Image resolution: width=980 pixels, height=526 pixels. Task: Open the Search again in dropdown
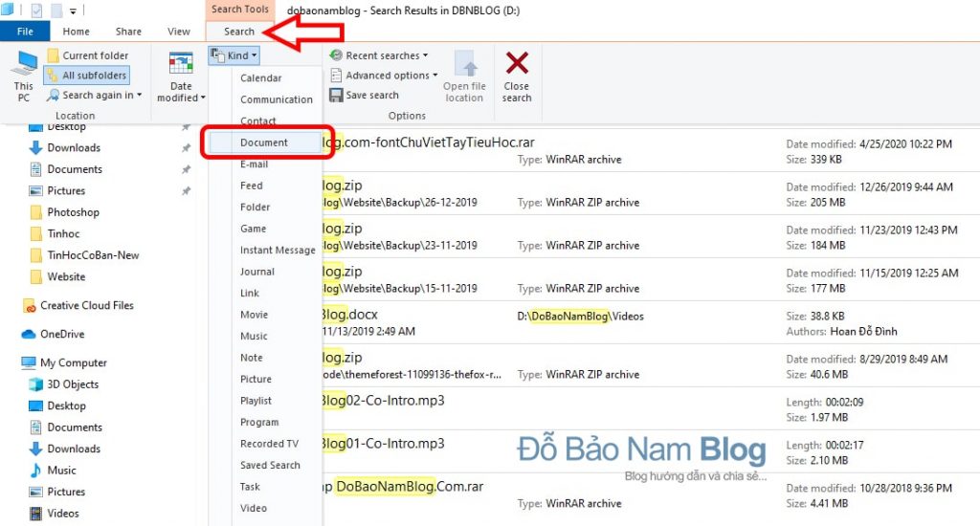[x=95, y=95]
